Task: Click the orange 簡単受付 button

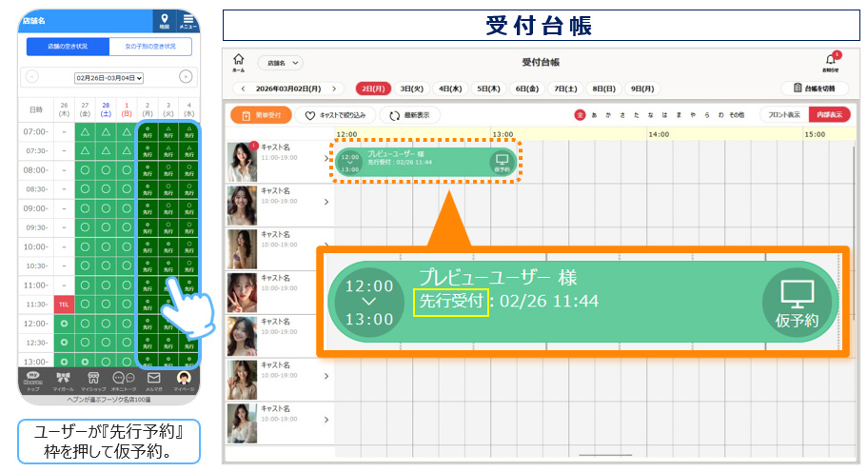Action: [260, 115]
